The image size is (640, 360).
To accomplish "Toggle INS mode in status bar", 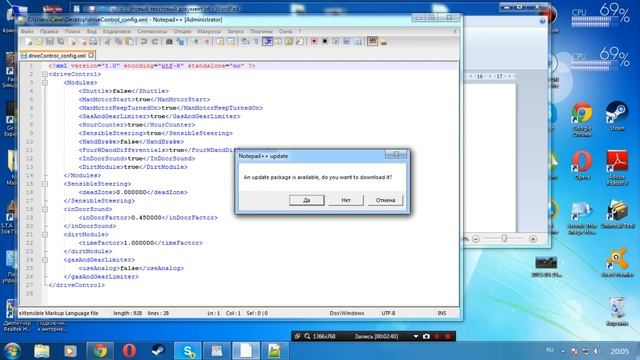I will [442, 313].
